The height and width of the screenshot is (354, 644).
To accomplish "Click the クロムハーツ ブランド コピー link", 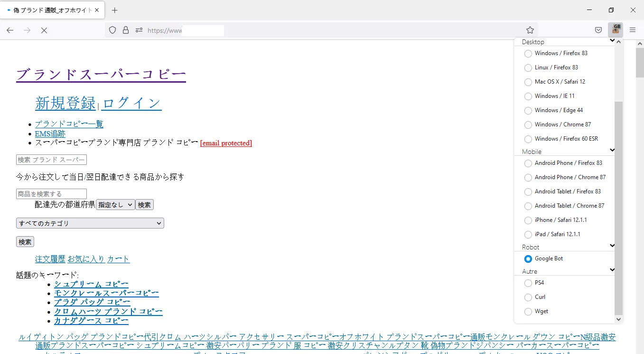I will [108, 312].
